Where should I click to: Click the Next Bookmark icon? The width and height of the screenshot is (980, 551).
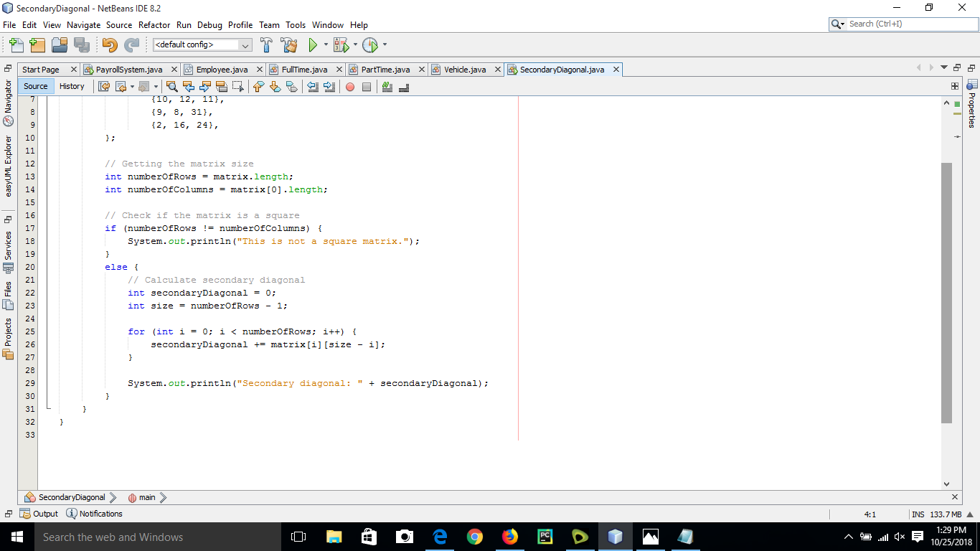click(275, 87)
